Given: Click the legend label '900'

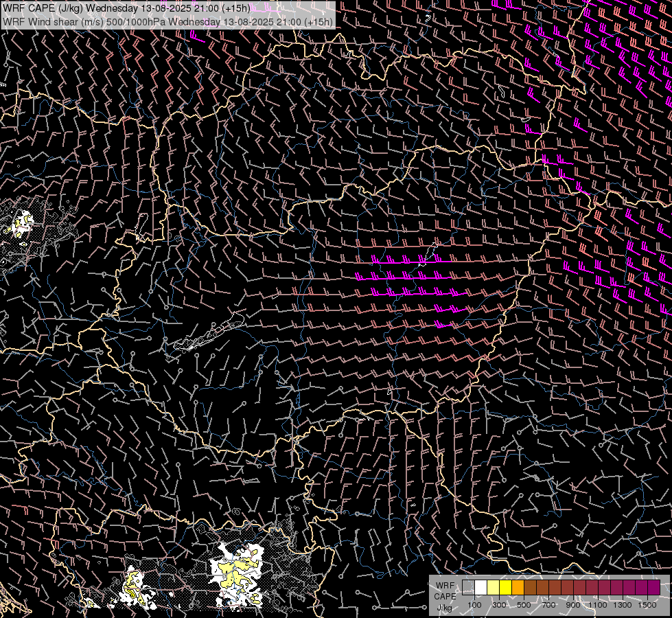Looking at the screenshot, I should point(573,605).
